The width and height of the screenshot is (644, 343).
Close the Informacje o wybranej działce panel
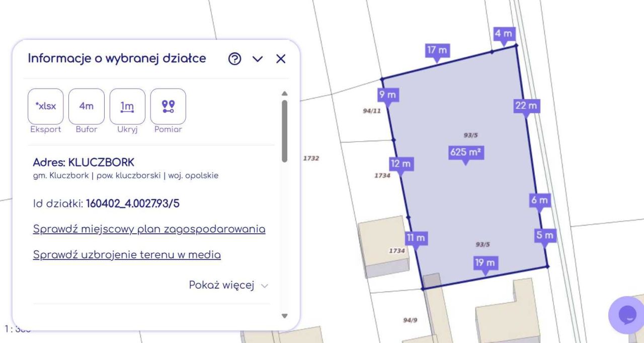(x=281, y=59)
